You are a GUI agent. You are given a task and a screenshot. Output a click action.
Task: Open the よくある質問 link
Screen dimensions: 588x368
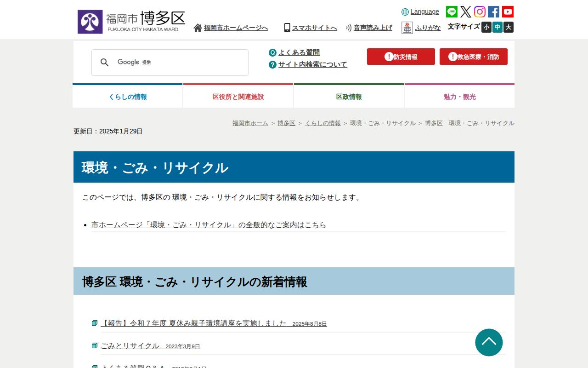[x=299, y=52]
